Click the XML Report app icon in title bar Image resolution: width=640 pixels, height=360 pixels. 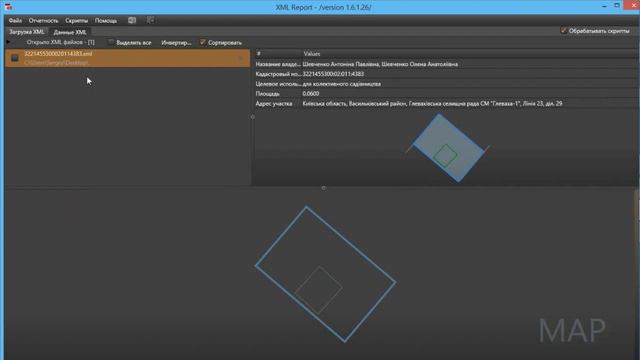[x=8, y=7]
